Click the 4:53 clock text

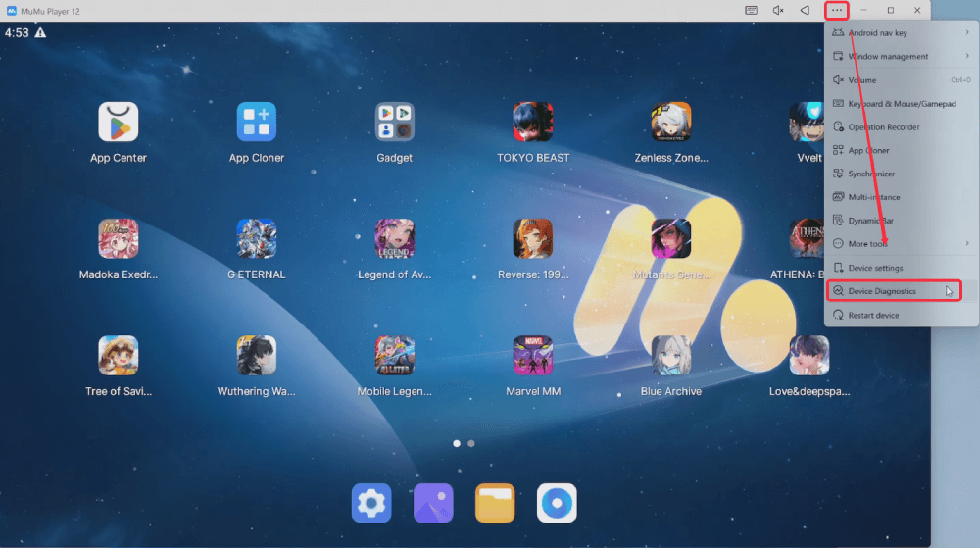17,32
